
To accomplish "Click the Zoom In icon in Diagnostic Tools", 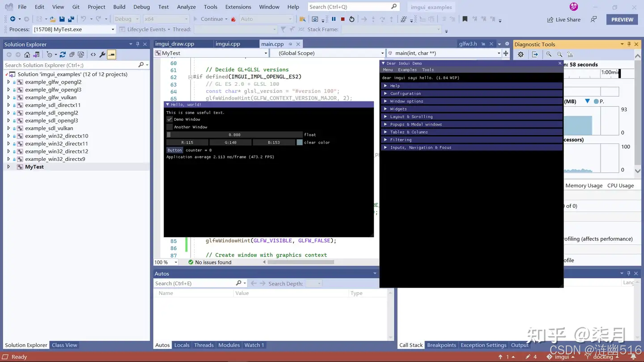I will [549, 55].
